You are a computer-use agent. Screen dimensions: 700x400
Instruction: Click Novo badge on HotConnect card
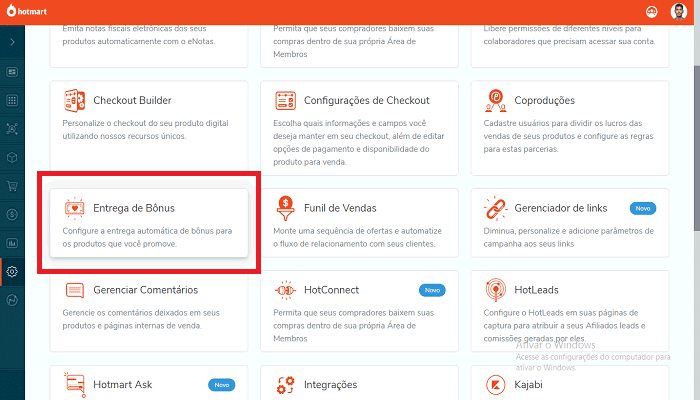coord(432,290)
